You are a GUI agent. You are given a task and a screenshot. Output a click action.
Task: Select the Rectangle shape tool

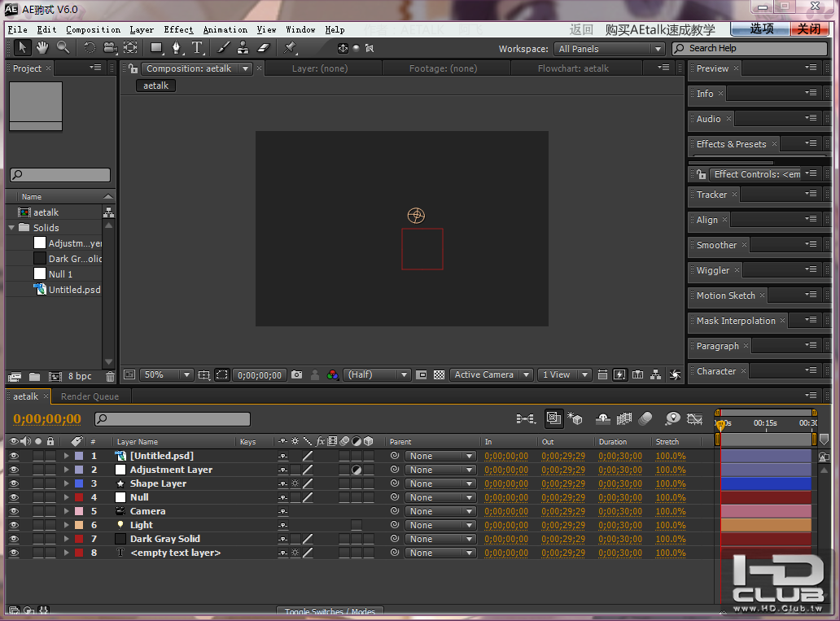pos(156,48)
